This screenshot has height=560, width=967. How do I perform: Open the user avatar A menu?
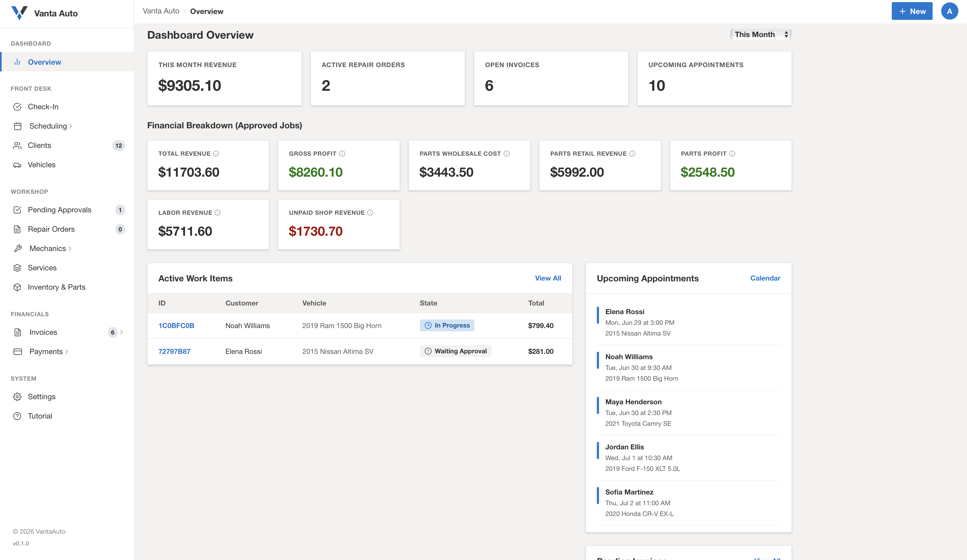point(949,11)
